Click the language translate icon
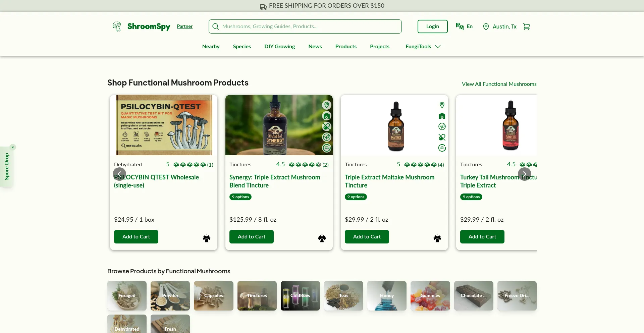The image size is (644, 333). [x=460, y=26]
